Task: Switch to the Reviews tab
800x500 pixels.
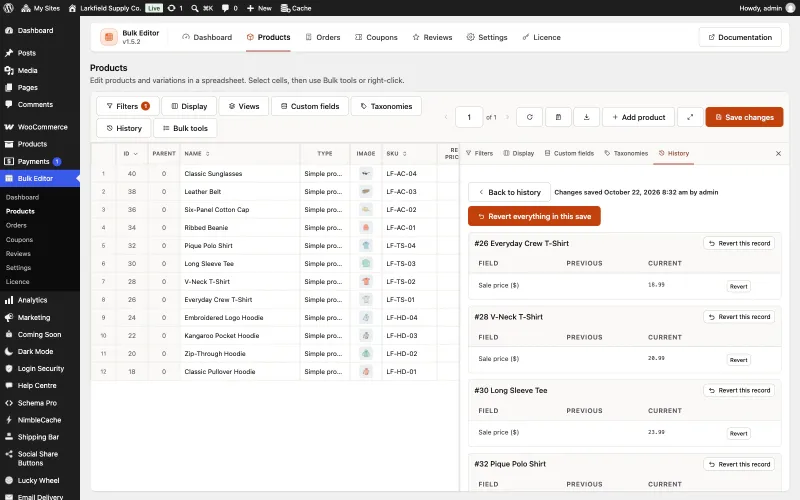Action: pos(432,37)
